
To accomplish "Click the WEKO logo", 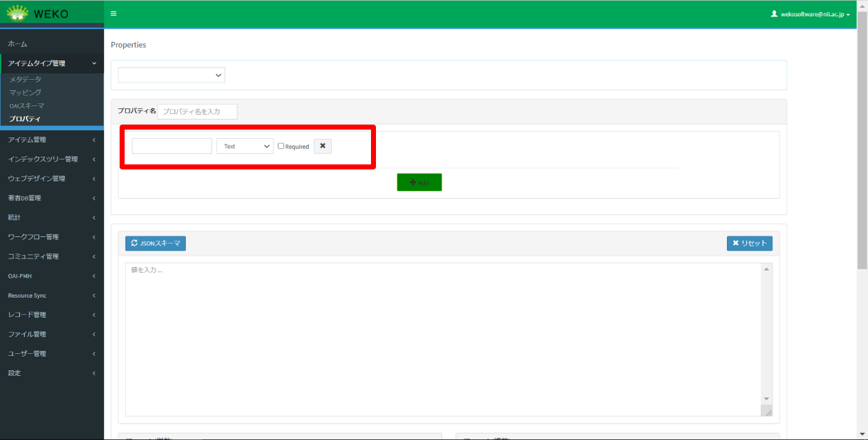I will 38,14.
